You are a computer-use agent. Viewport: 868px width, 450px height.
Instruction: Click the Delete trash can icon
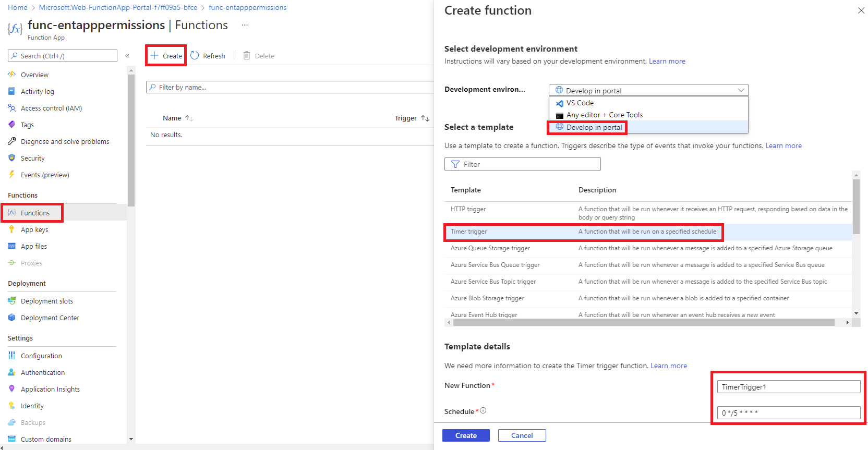point(247,56)
